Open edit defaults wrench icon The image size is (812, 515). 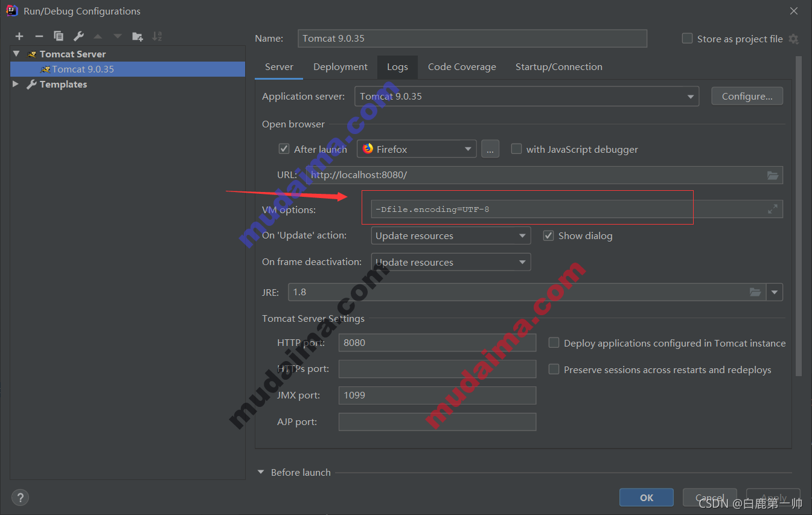(78, 36)
